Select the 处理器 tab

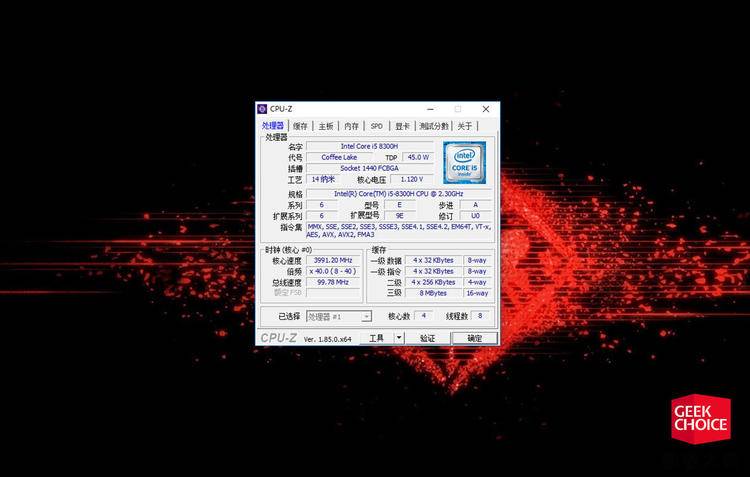point(273,125)
